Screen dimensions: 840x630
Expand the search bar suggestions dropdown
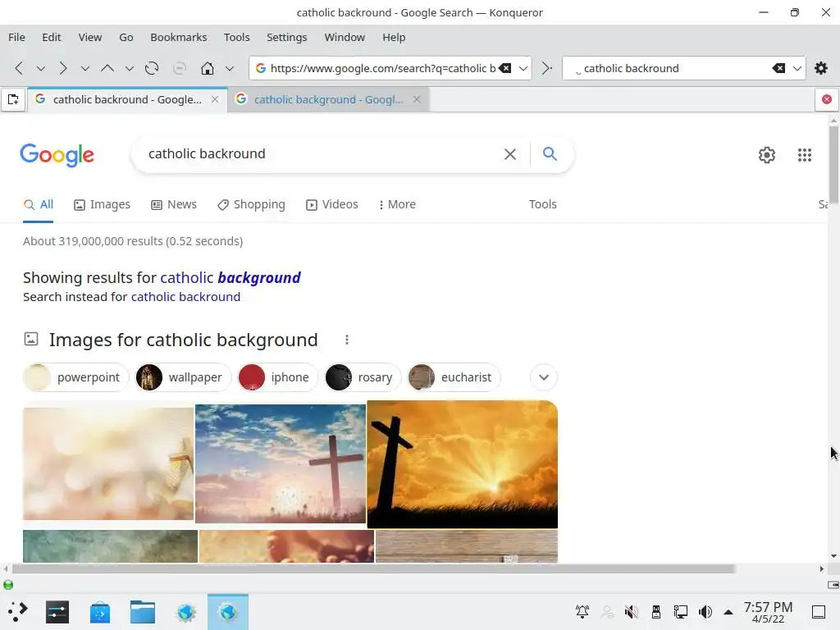point(797,69)
